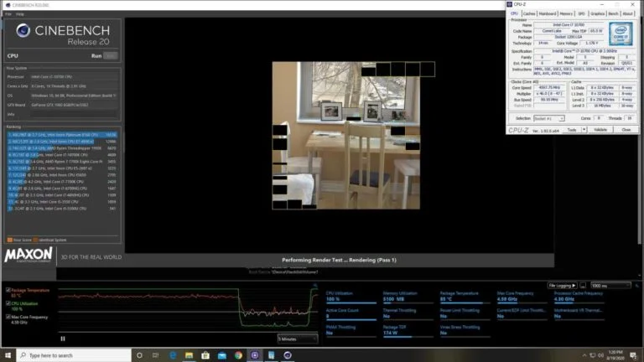Switch to the Graphics tab in CPU-Z
This screenshot has height=362, width=644.
pyautogui.click(x=598, y=13)
